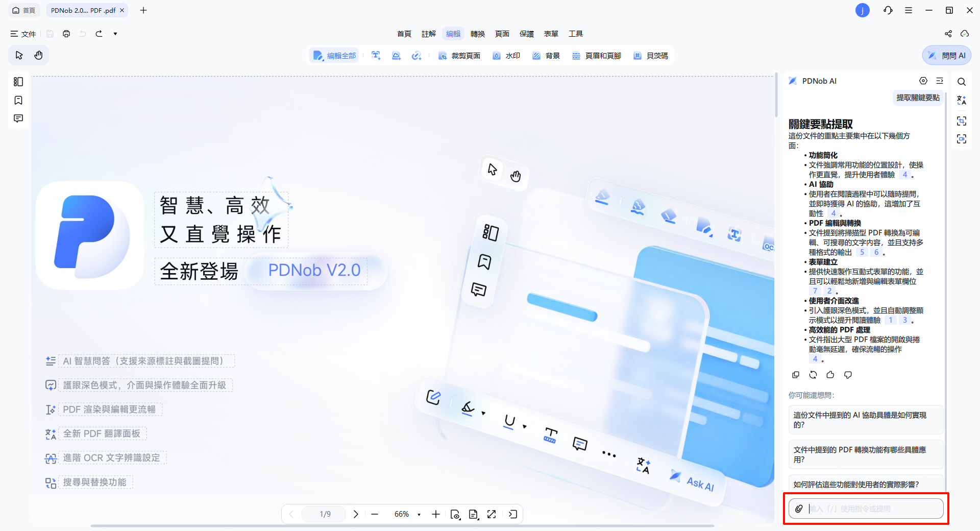This screenshot has height=531, width=980.
Task: Switch to the 工具 ribbon tab
Action: point(576,34)
